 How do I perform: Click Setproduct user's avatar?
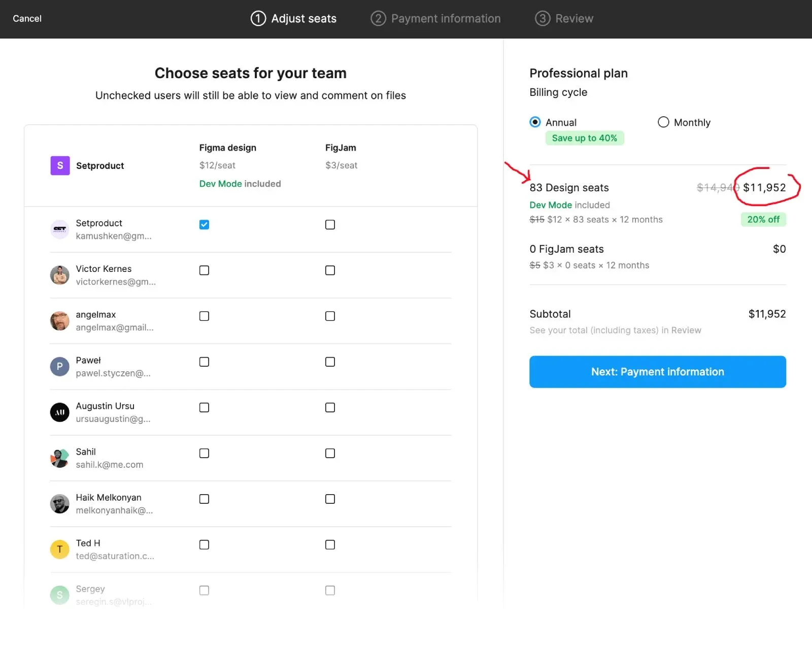coord(60,229)
